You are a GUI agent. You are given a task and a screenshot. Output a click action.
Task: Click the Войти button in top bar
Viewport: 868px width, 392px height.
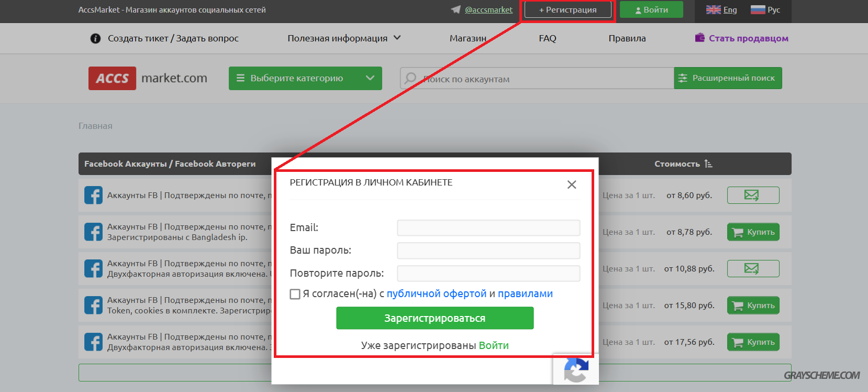[651, 10]
